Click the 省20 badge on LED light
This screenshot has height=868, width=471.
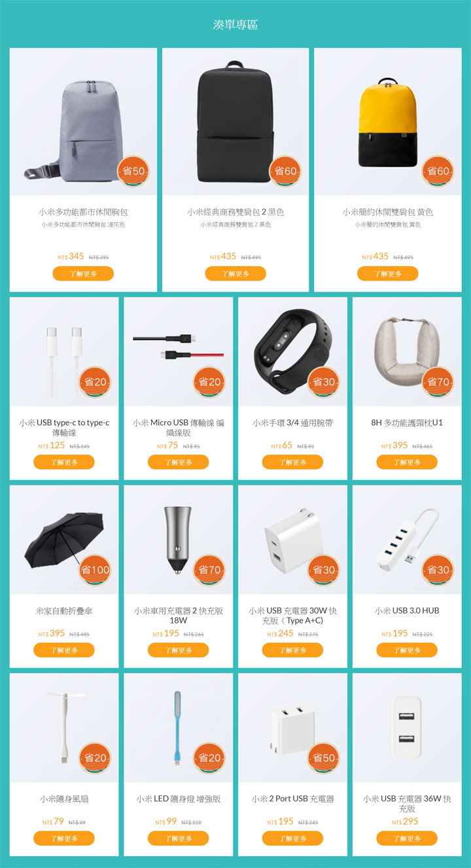click(209, 758)
